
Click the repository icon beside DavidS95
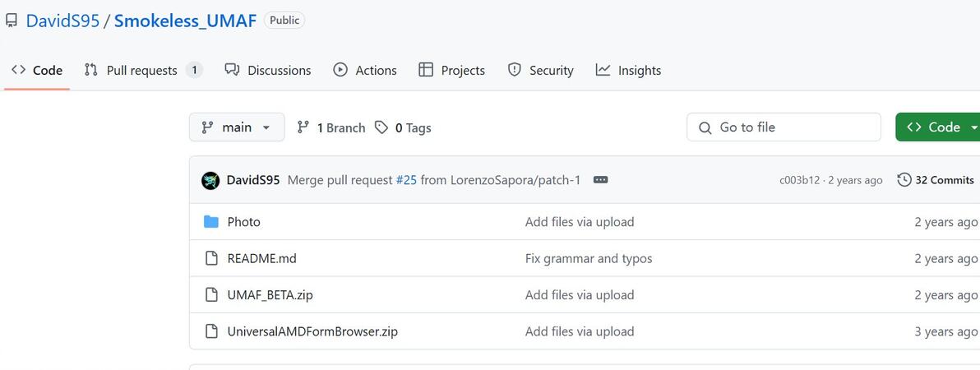[12, 21]
